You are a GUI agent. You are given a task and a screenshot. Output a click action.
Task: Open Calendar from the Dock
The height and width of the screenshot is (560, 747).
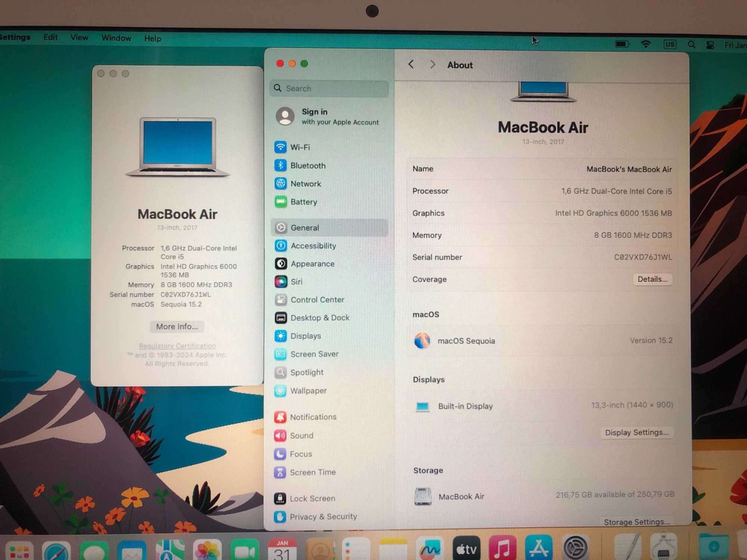282,549
